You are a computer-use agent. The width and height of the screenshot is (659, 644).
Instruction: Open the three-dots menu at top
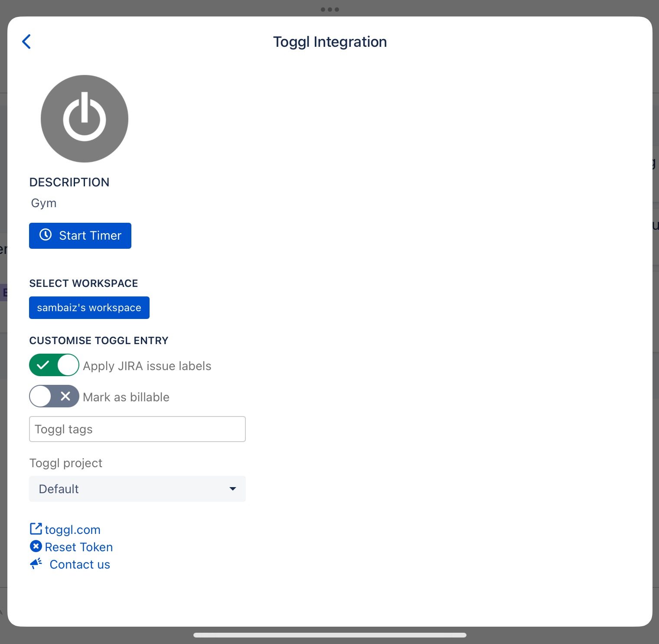330,9
